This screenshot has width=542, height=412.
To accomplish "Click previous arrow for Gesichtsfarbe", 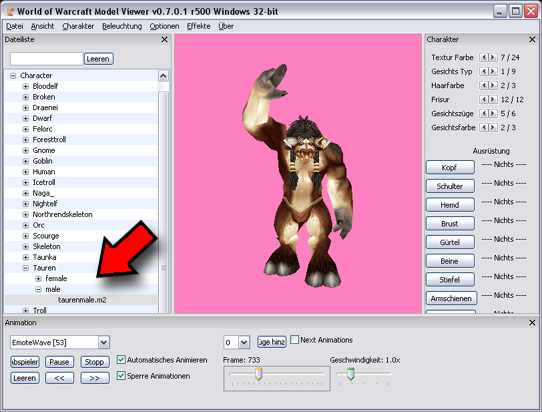I will tap(484, 128).
